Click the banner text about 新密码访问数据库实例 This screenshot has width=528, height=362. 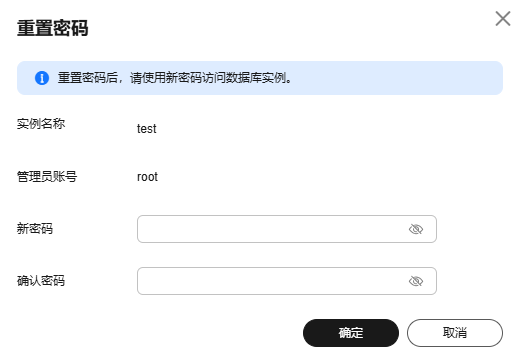[x=174, y=78]
